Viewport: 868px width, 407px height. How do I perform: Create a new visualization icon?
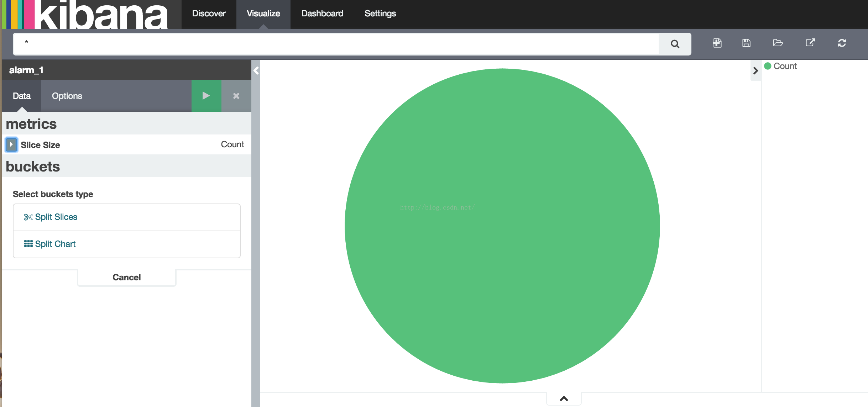click(717, 43)
